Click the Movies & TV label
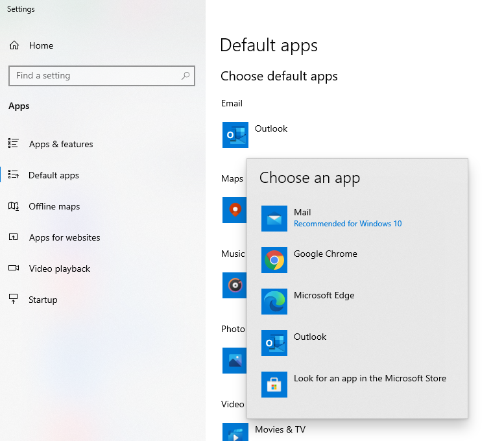504x441 pixels. click(x=280, y=429)
